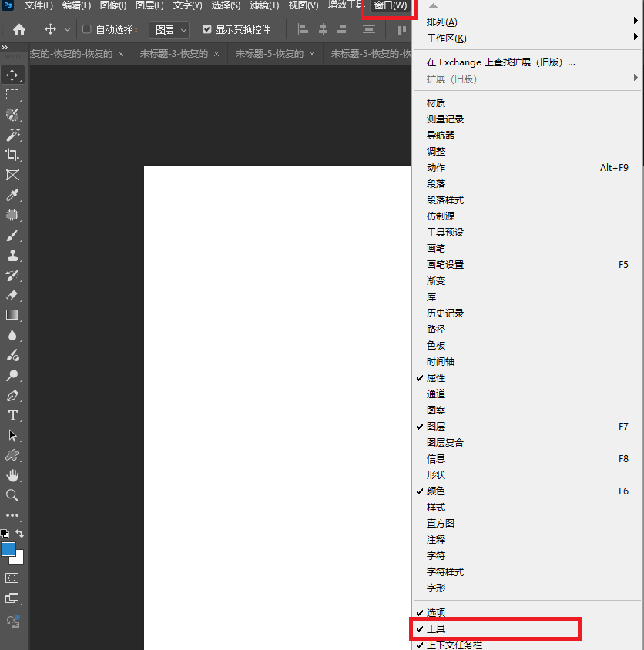Click the Home button in options bar
This screenshot has height=650, width=644.
(x=19, y=29)
